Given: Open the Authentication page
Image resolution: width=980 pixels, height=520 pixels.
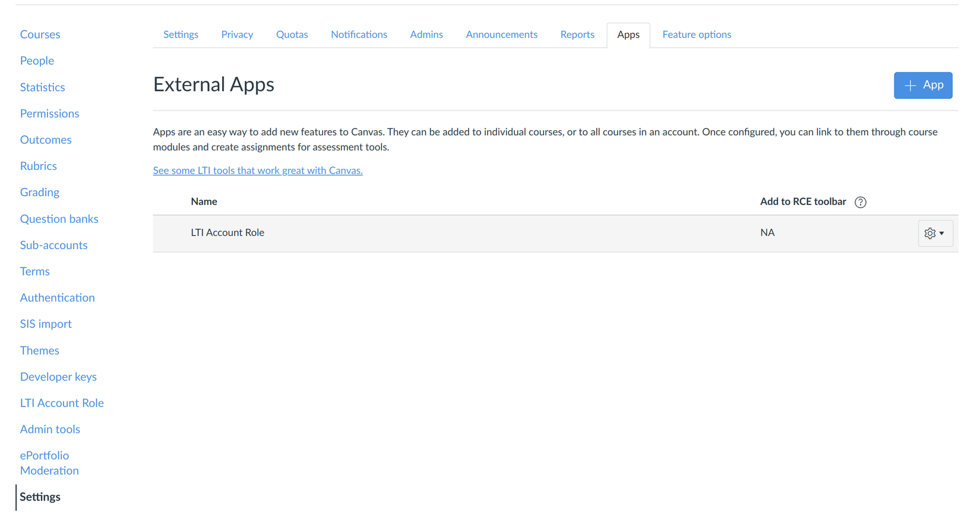Looking at the screenshot, I should click(x=57, y=297).
